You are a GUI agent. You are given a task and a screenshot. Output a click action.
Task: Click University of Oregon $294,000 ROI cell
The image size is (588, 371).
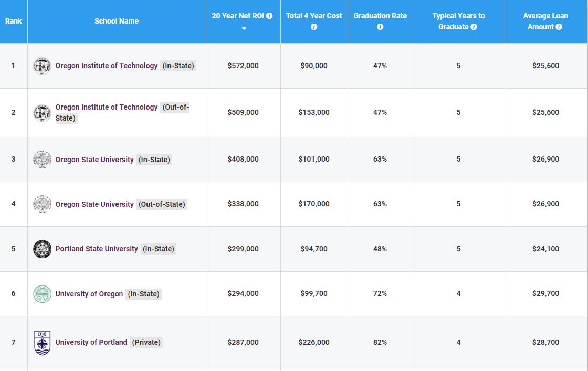pos(243,294)
